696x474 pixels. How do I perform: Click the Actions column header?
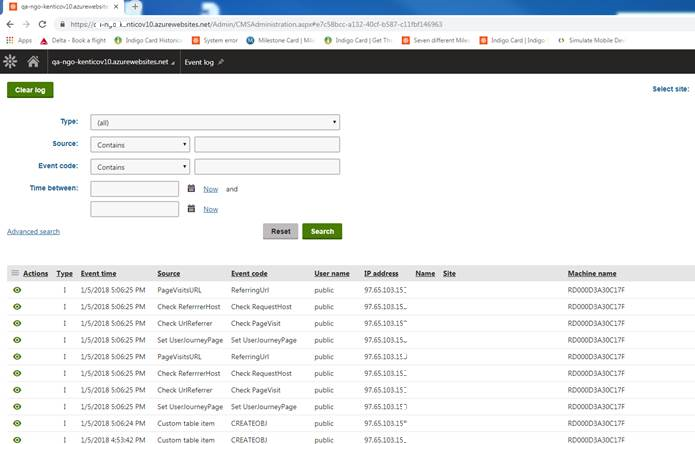coord(36,273)
